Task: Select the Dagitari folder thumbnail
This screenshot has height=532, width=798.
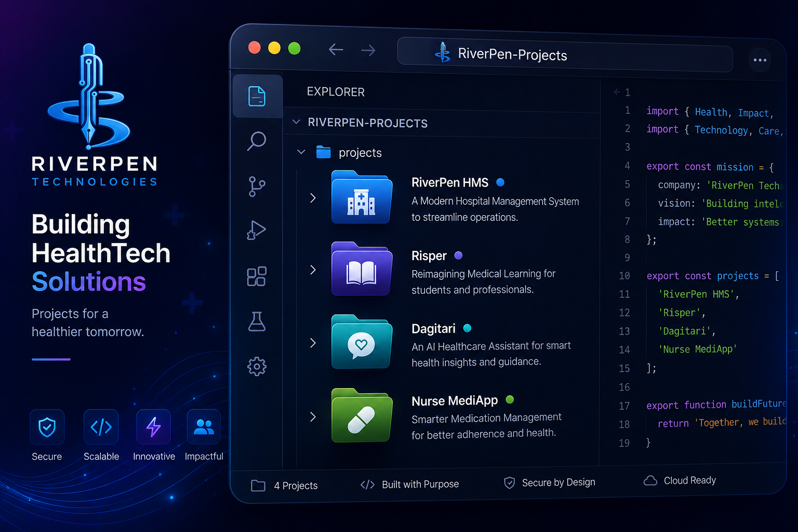Action: (x=362, y=342)
